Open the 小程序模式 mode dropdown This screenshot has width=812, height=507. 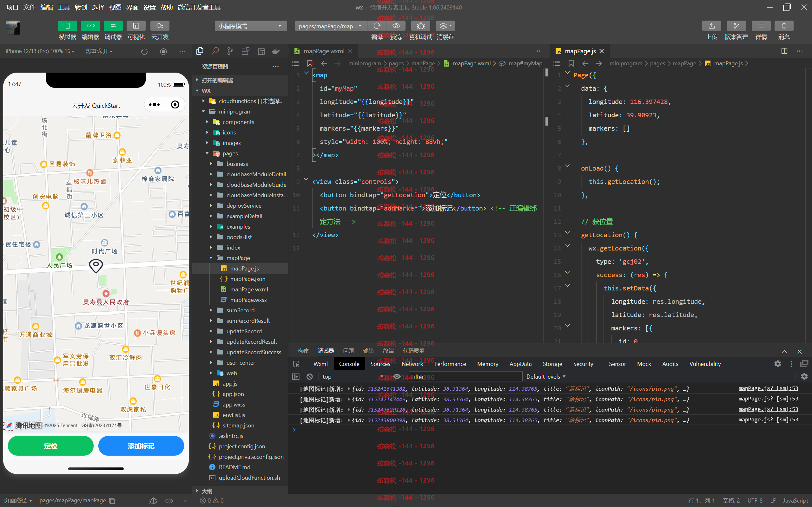coord(251,26)
